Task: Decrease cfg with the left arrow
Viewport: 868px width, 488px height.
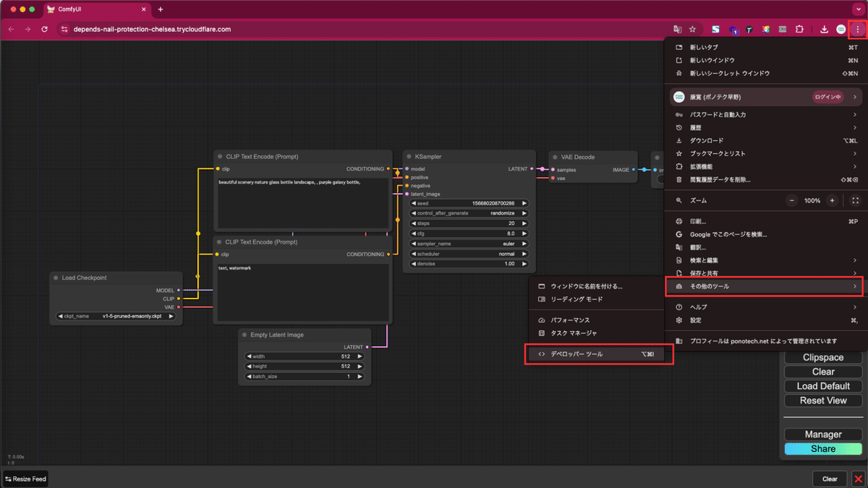Action: point(414,234)
